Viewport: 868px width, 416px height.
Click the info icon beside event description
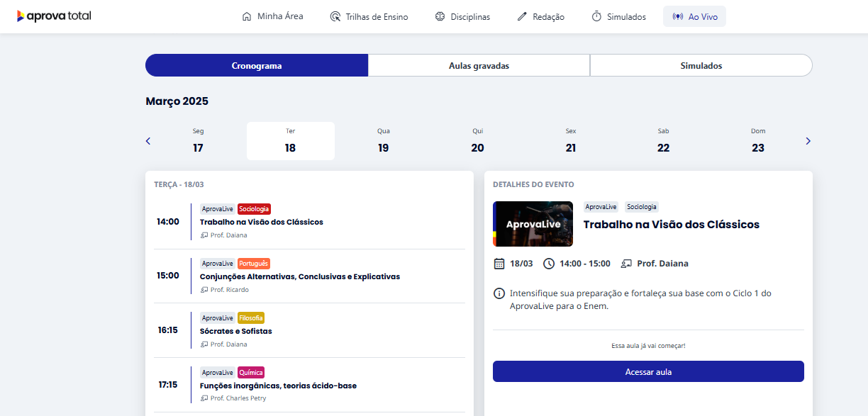499,293
